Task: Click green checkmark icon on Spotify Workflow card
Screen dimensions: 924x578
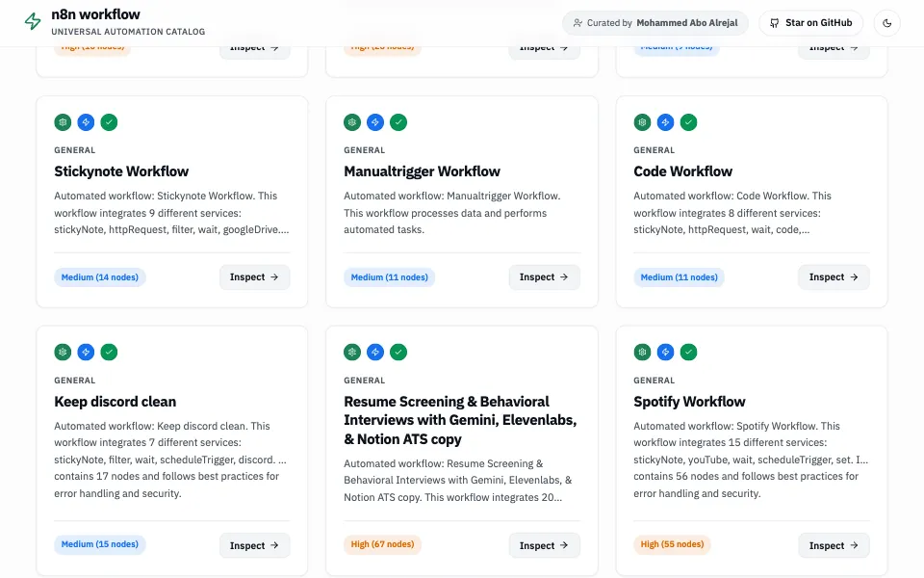Action: (x=688, y=353)
